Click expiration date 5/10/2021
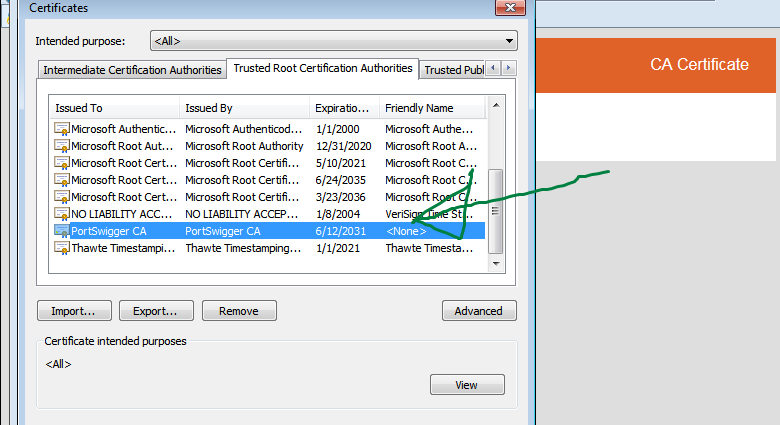This screenshot has height=425, width=780. [x=341, y=163]
